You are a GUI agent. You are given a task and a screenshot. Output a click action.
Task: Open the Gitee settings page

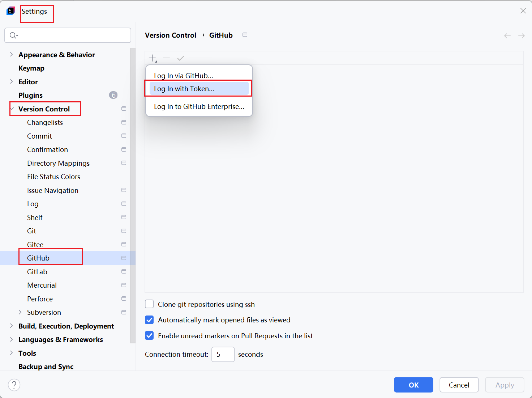35,245
